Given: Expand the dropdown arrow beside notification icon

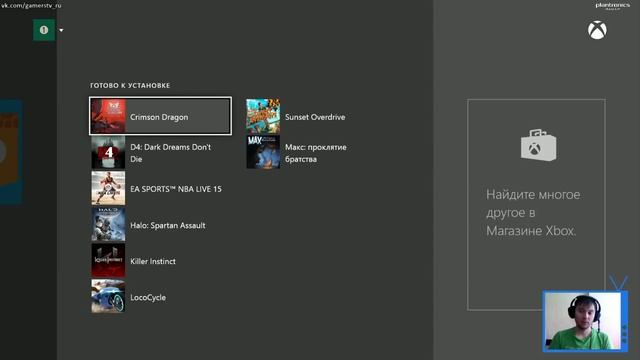Looking at the screenshot, I should click(x=61, y=30).
